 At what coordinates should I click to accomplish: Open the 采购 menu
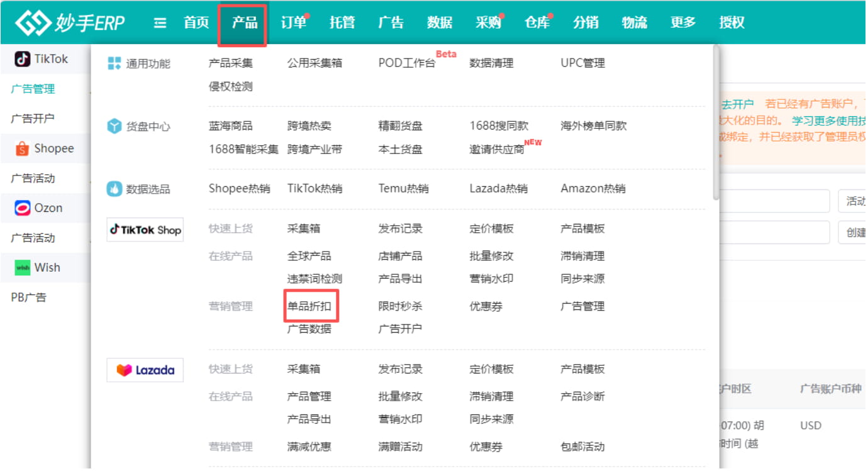pos(489,23)
